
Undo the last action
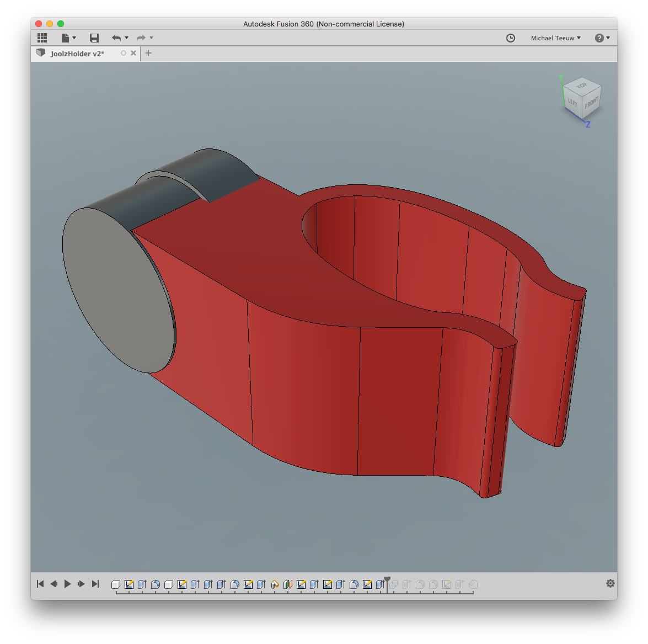click(116, 38)
